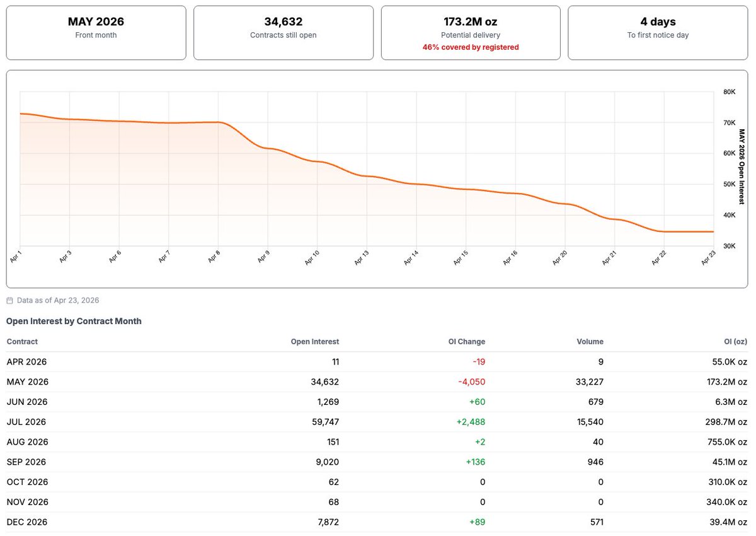
Task: Click the red '46% covered by registered' text
Action: [x=471, y=47]
